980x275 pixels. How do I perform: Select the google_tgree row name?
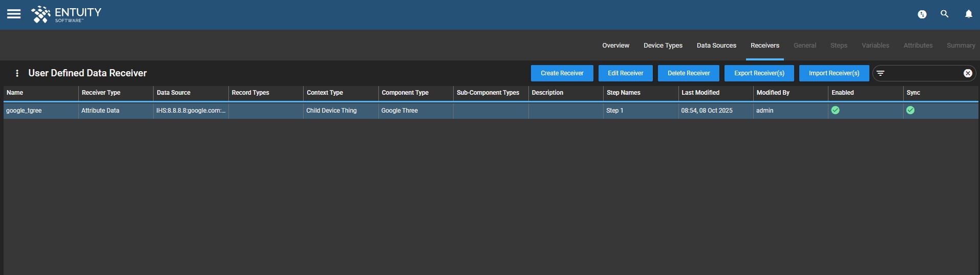24,111
